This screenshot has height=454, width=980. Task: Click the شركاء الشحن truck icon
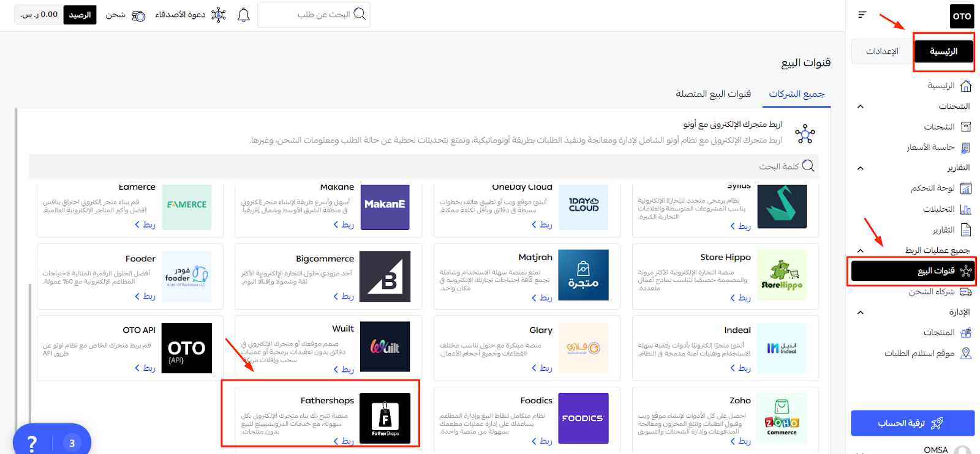[966, 292]
